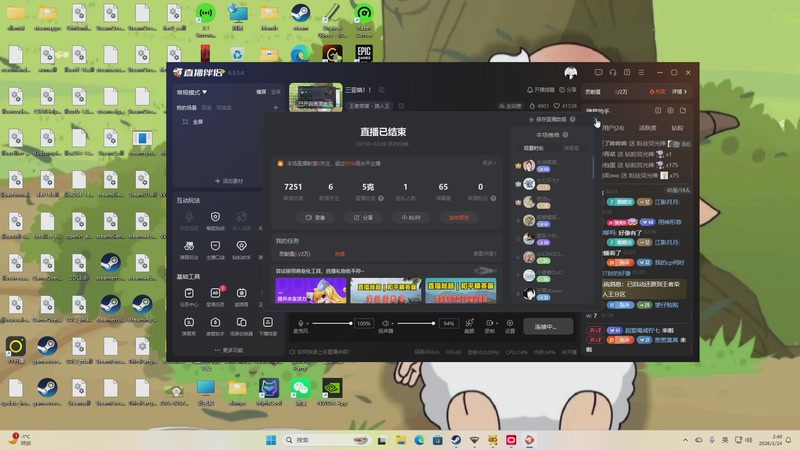Open 详情 details in 贵龄值 panel

pyautogui.click(x=679, y=92)
